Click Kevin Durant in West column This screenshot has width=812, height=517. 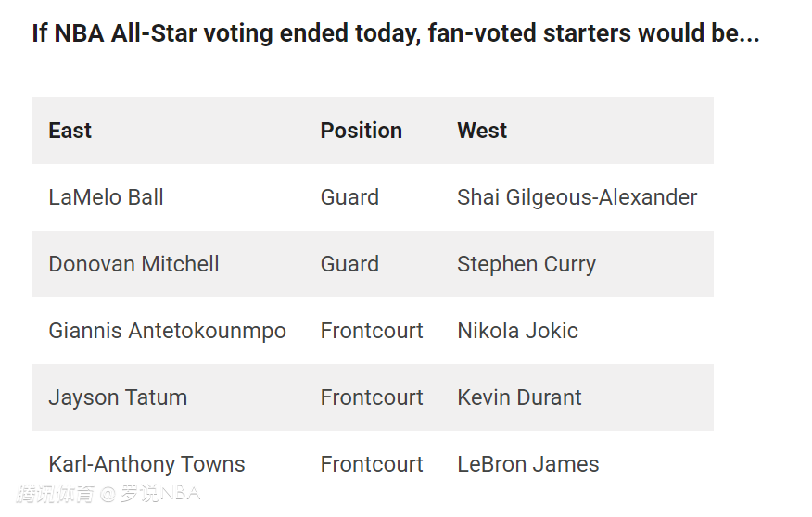519,397
